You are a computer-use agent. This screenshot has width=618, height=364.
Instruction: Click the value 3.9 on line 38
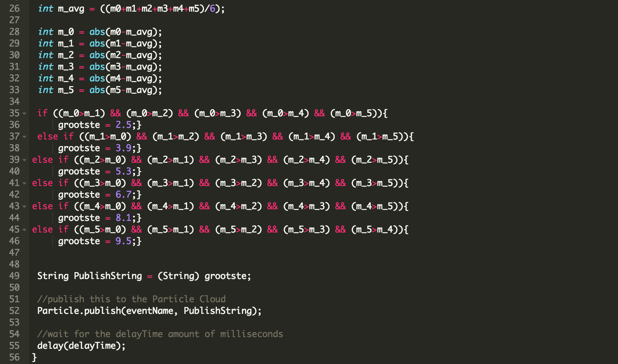tap(123, 148)
